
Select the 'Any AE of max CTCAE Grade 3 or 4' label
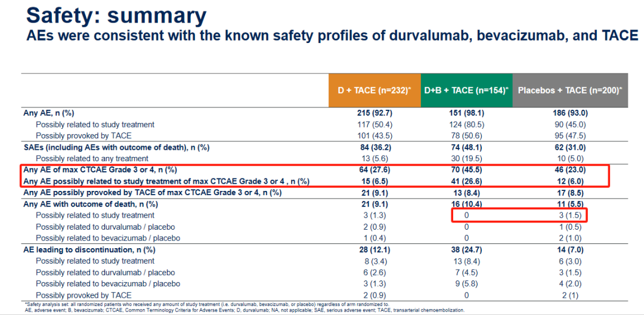[x=100, y=170]
